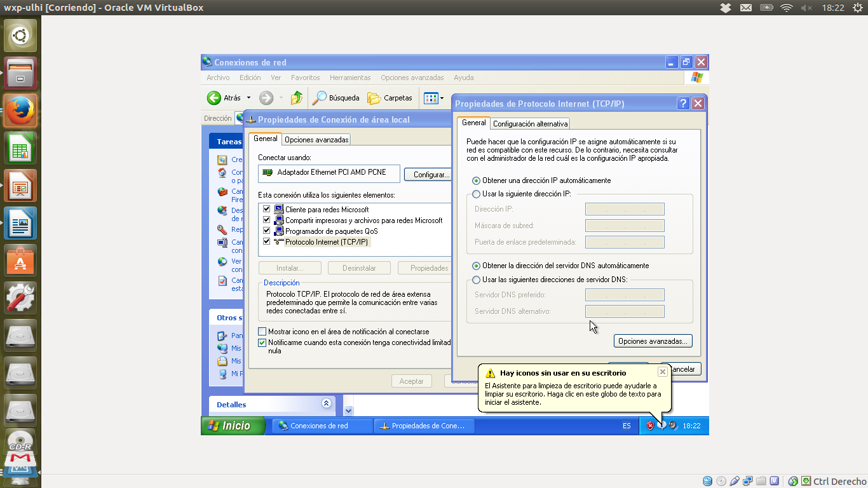Image resolution: width=868 pixels, height=488 pixels.
Task: Uncheck 'Programador de paquetes QoS' item
Action: point(267,231)
